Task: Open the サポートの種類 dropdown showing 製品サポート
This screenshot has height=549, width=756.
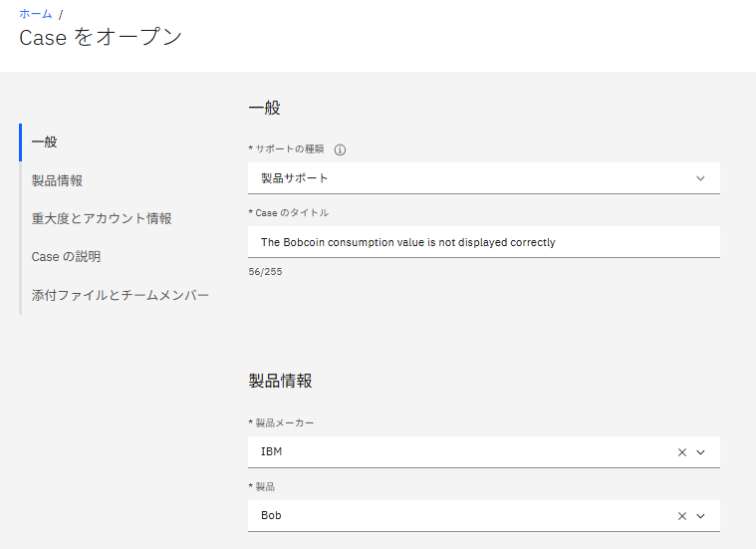Action: 468,178
